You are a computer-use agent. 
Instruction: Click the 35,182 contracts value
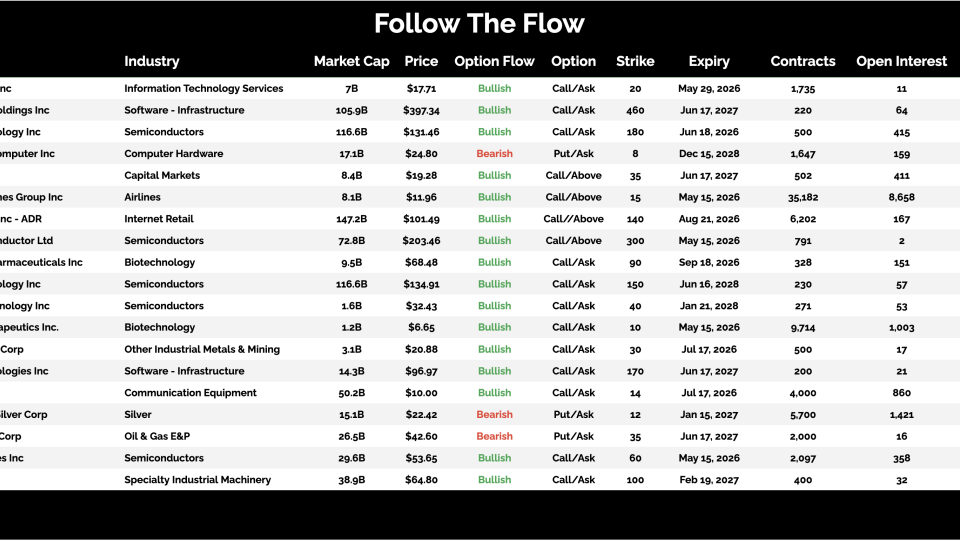pyautogui.click(x=802, y=197)
